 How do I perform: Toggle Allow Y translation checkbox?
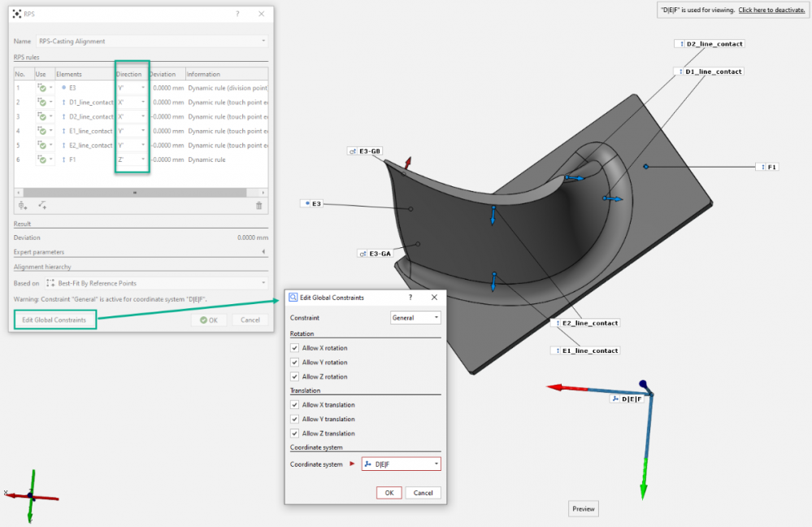click(295, 419)
